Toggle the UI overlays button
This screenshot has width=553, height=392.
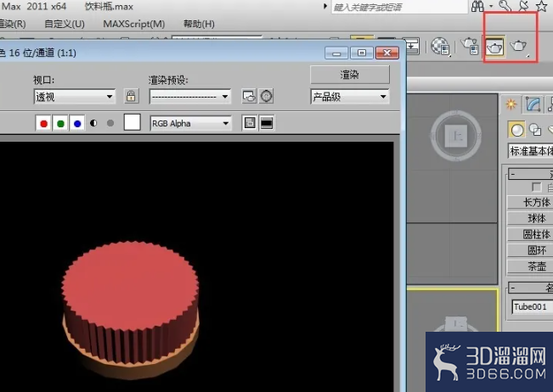tap(250, 123)
